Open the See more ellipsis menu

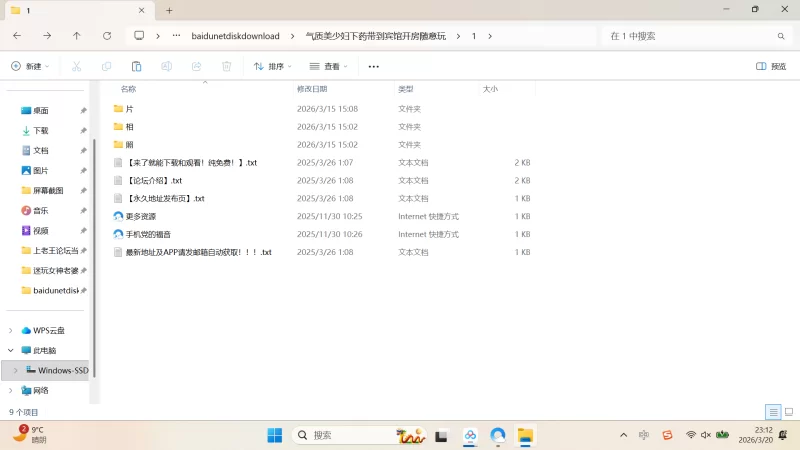[374, 66]
